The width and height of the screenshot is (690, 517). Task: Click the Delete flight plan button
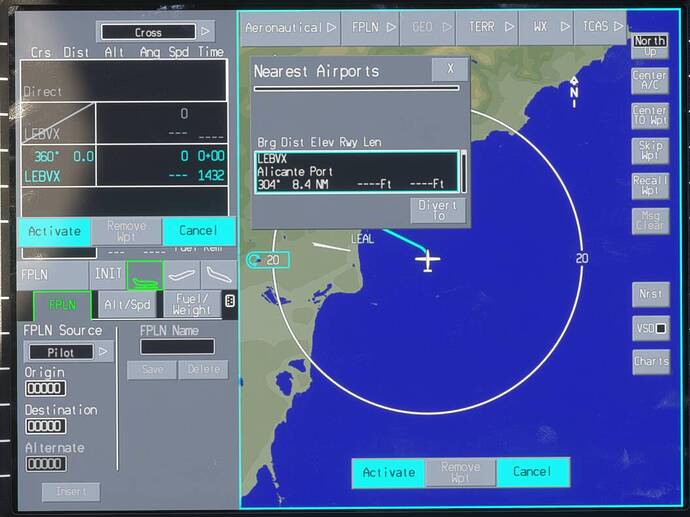(x=203, y=370)
